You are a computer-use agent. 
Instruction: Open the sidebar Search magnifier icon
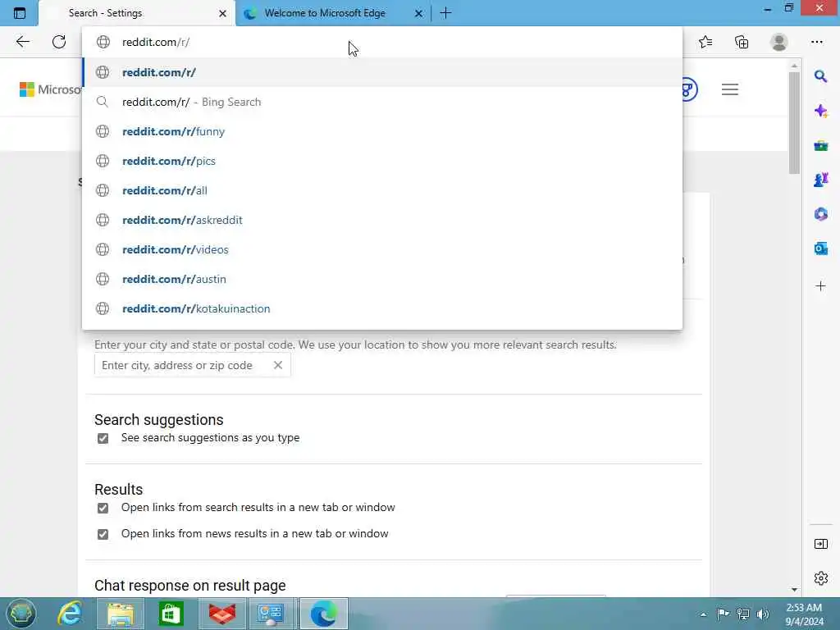(x=820, y=76)
